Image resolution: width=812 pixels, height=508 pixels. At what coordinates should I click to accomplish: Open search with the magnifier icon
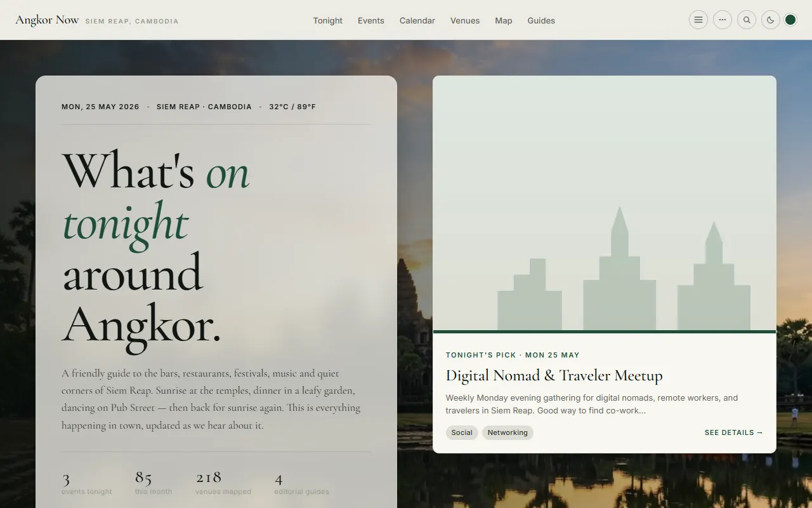[747, 20]
